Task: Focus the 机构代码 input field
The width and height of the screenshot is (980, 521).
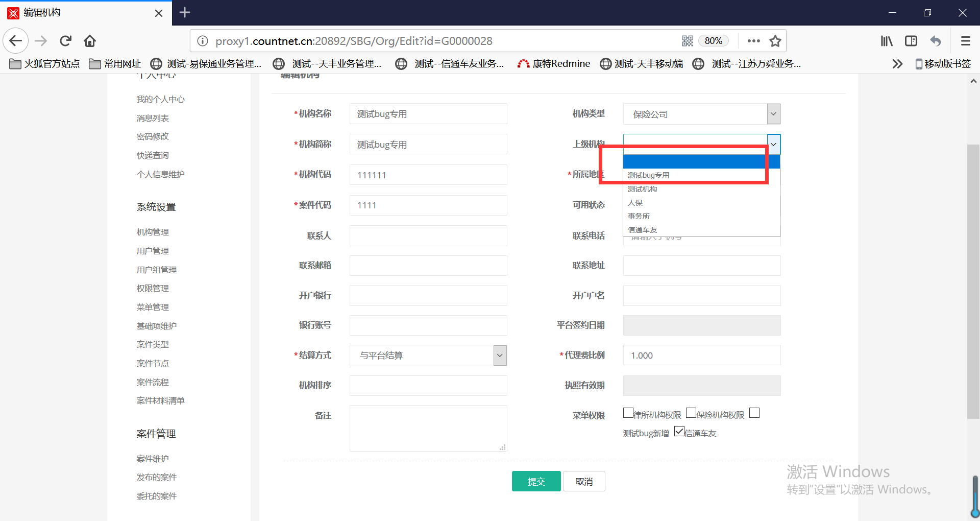Action: [428, 175]
